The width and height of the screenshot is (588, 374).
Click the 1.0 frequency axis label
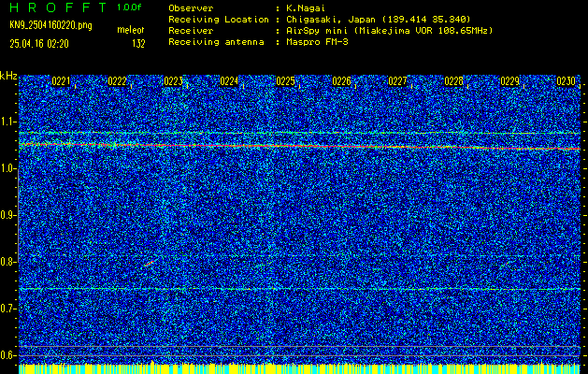coord(7,168)
